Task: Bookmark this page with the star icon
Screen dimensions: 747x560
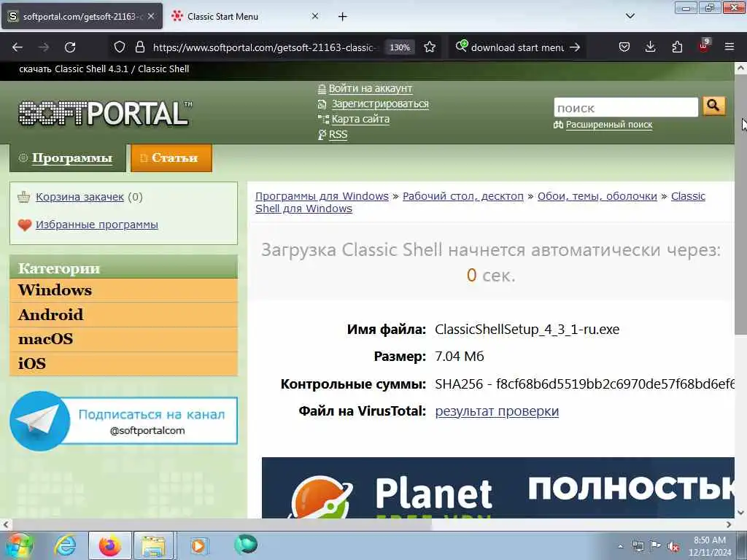Action: coord(430,47)
